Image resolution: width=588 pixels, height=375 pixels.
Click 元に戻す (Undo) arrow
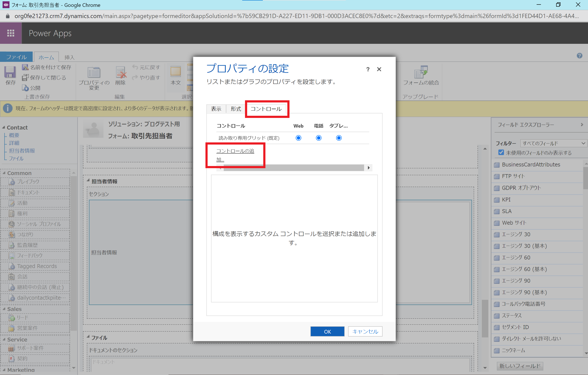coord(135,67)
